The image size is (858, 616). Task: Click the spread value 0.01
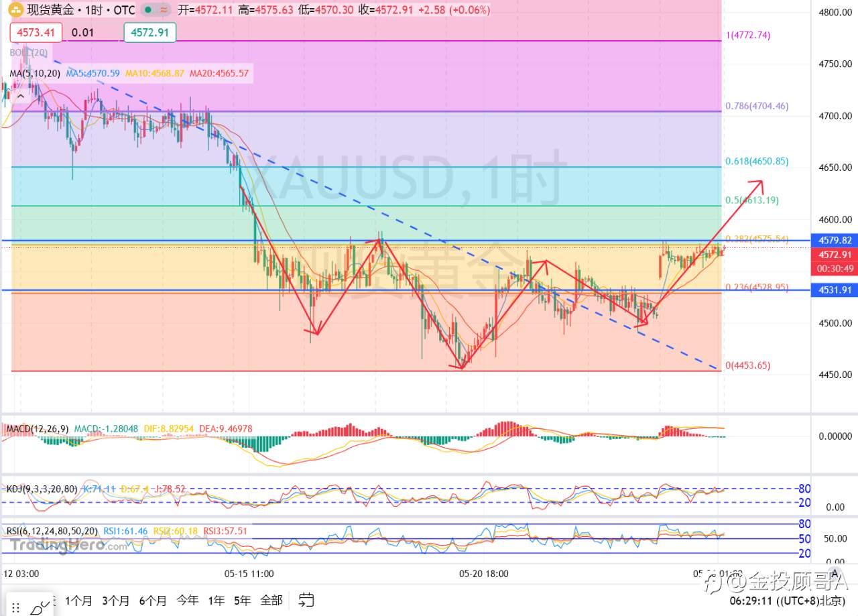tap(84, 32)
